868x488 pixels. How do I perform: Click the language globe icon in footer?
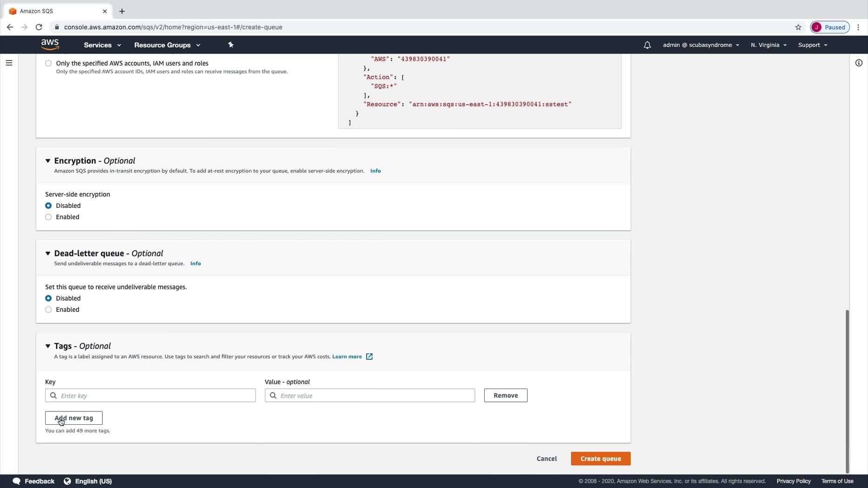click(67, 481)
